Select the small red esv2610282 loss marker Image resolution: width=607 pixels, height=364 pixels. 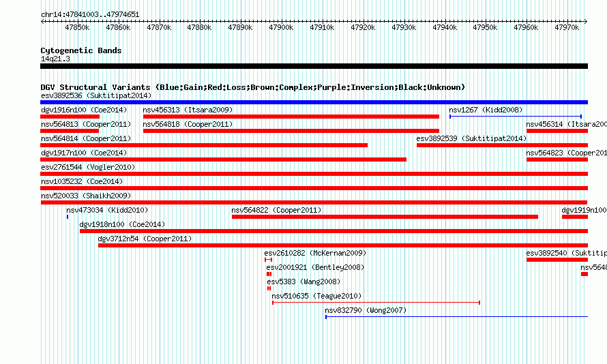[x=268, y=260]
